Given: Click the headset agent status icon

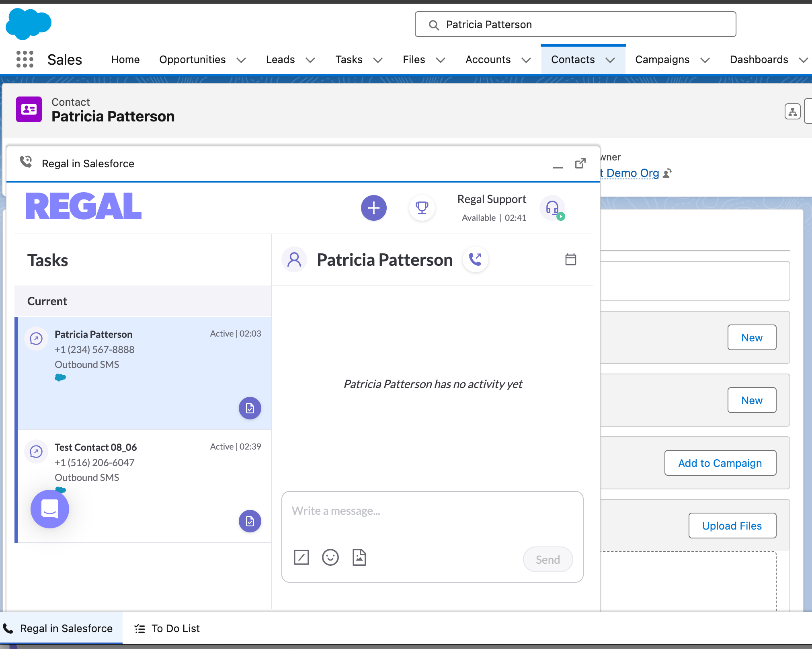Looking at the screenshot, I should point(553,208).
